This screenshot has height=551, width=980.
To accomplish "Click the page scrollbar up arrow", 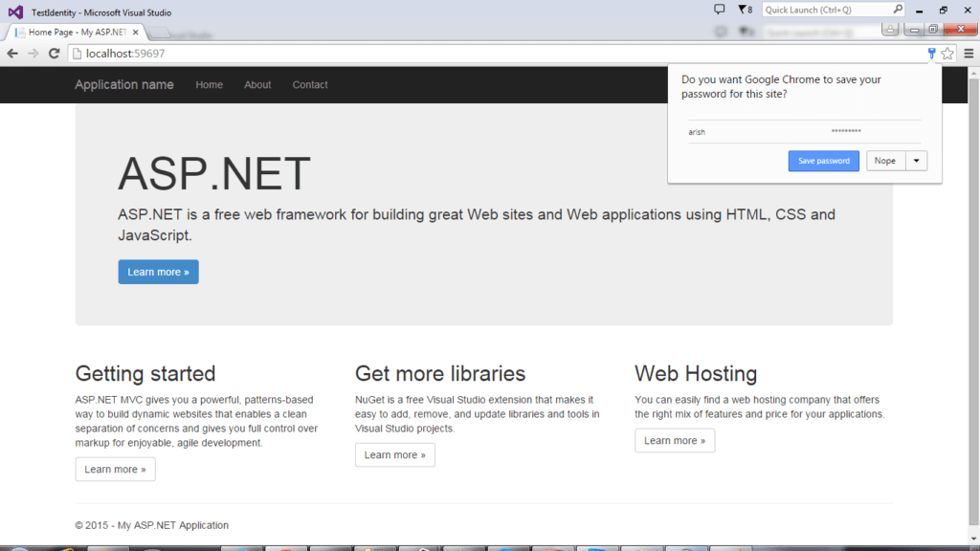I will [x=973, y=73].
